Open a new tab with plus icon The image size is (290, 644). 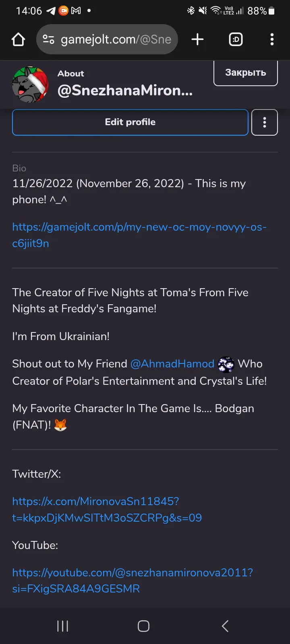197,39
